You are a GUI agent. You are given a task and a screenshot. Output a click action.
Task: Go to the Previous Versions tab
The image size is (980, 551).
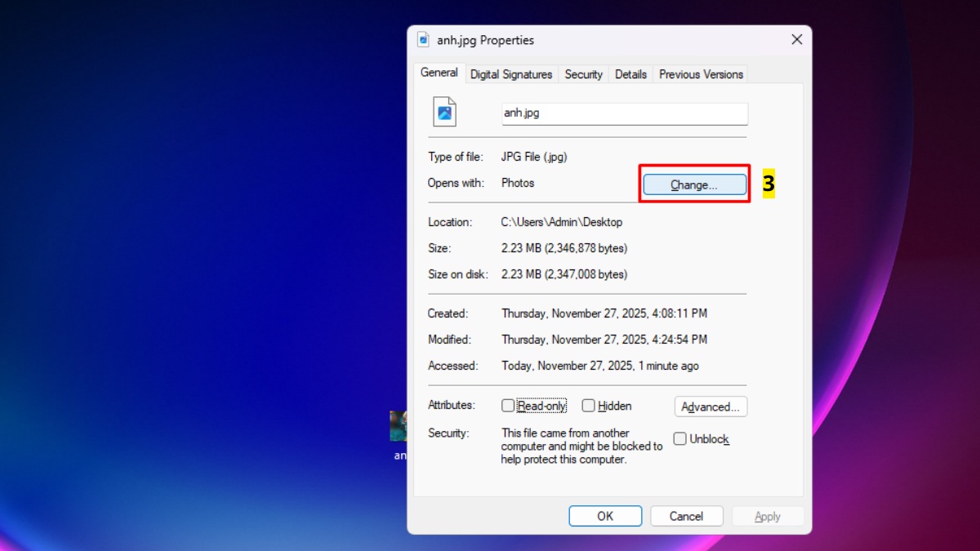coord(701,74)
